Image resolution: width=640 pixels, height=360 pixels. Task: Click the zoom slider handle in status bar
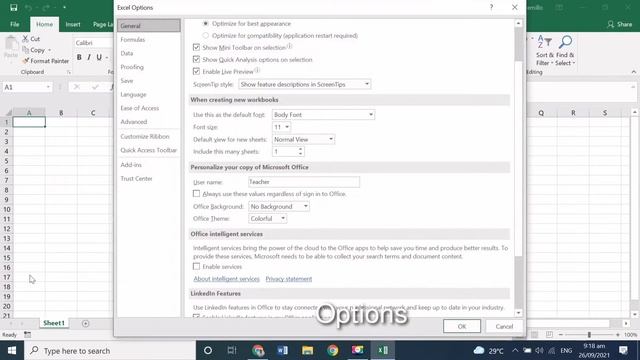click(x=589, y=334)
